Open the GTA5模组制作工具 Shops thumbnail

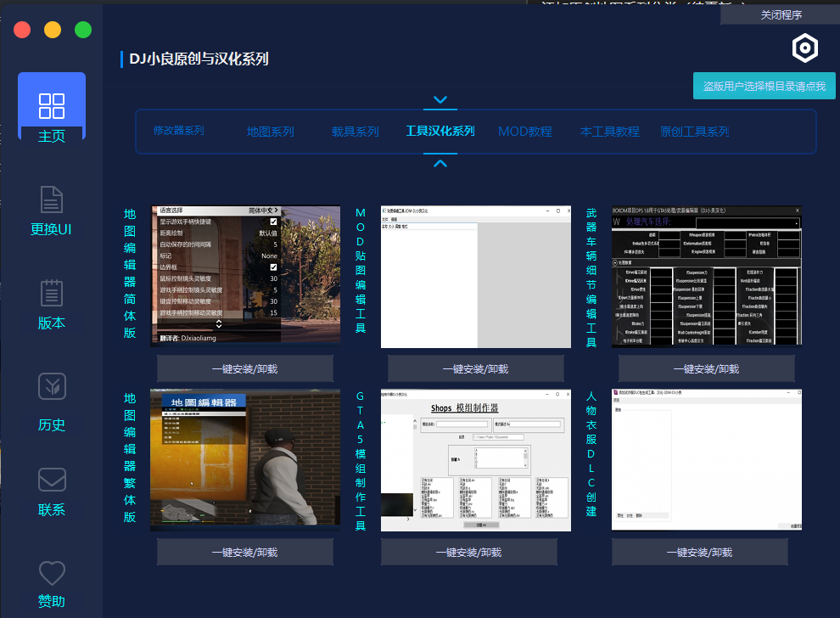pyautogui.click(x=475, y=460)
